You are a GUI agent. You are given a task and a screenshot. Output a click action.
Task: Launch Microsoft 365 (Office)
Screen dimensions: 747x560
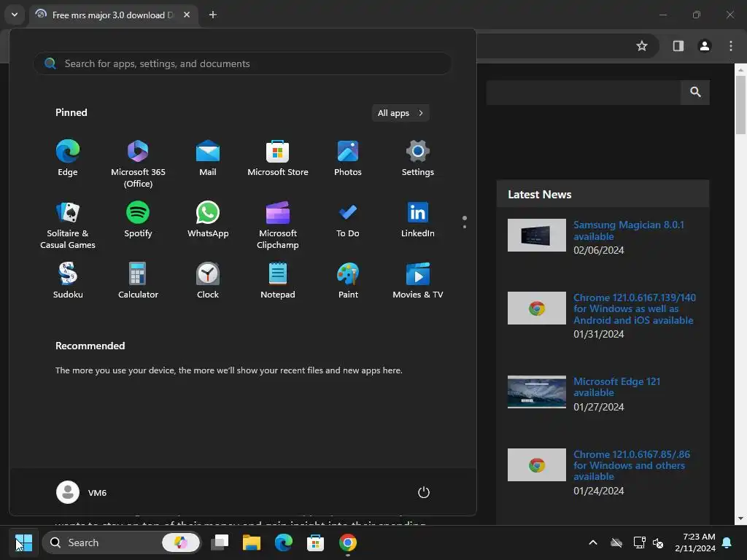coord(138,164)
